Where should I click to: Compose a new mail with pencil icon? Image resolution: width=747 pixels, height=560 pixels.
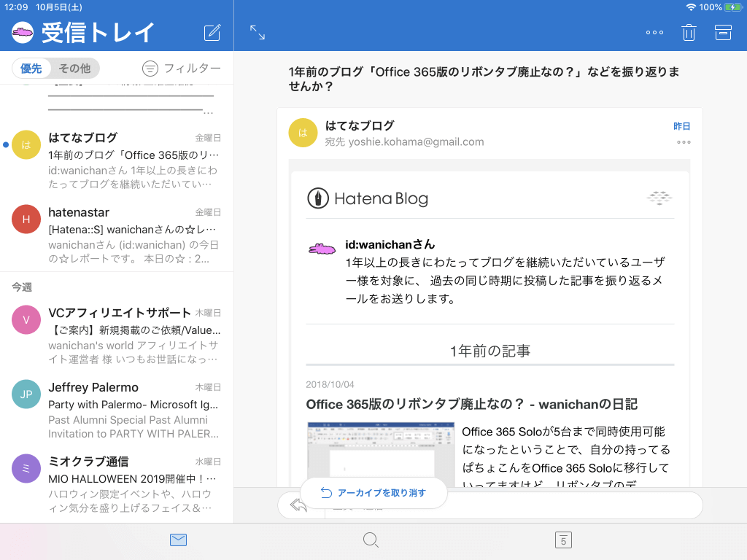pyautogui.click(x=212, y=32)
